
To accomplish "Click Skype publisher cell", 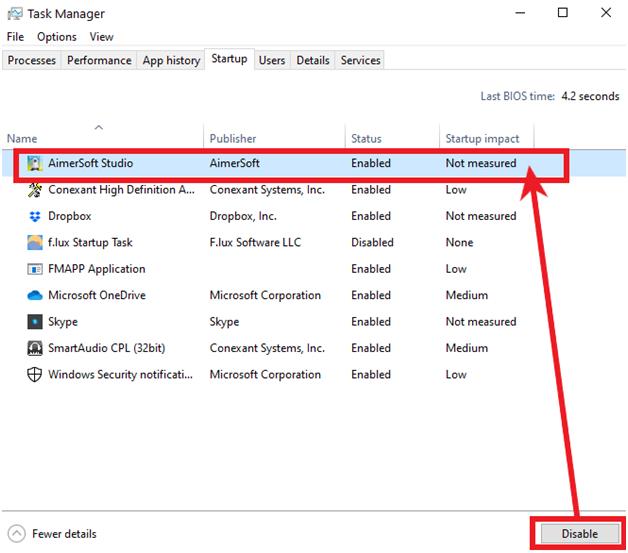I will [224, 322].
